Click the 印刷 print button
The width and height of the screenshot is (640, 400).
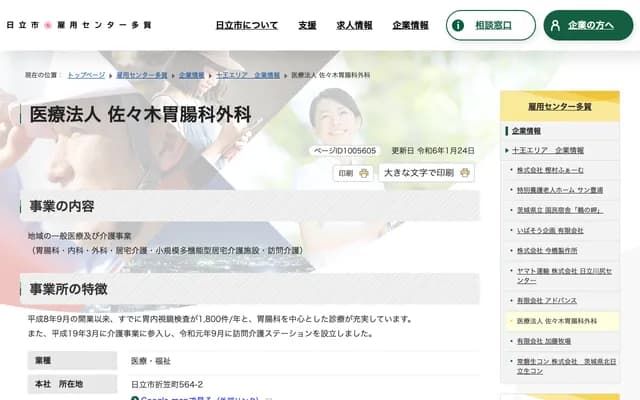353,173
